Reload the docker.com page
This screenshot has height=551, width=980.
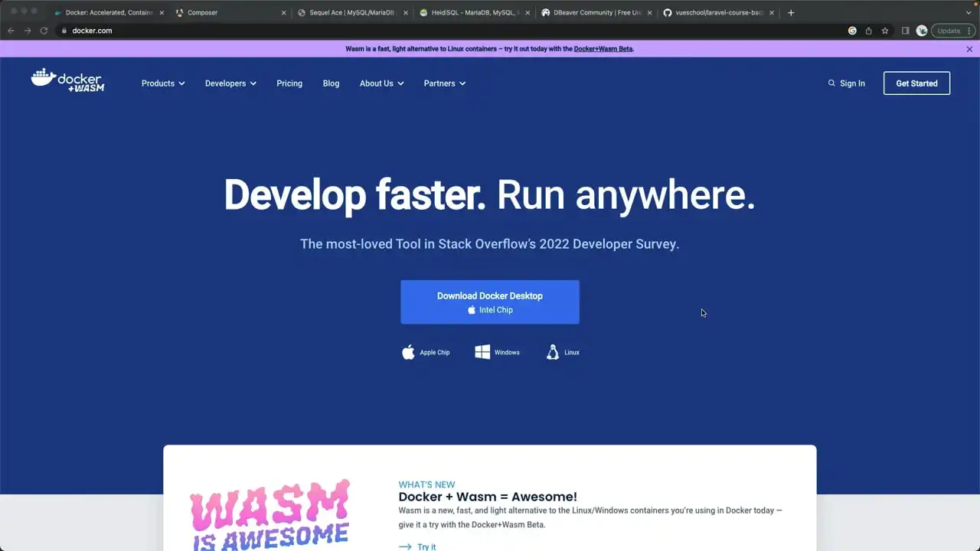44,31
